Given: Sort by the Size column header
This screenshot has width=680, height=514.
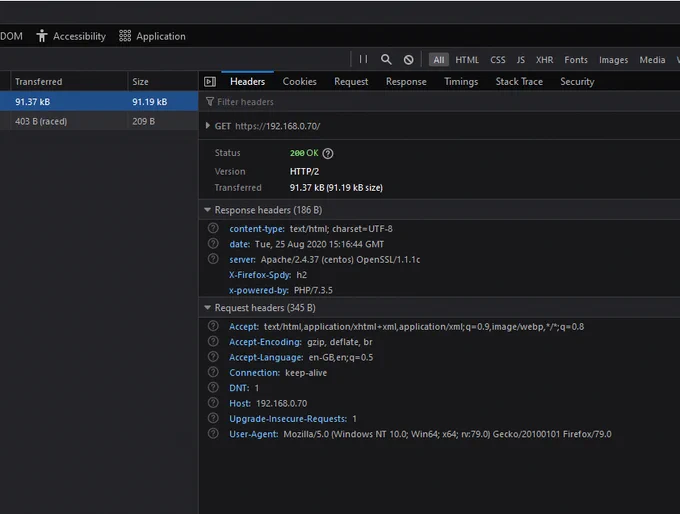Looking at the screenshot, I should click(163, 82).
